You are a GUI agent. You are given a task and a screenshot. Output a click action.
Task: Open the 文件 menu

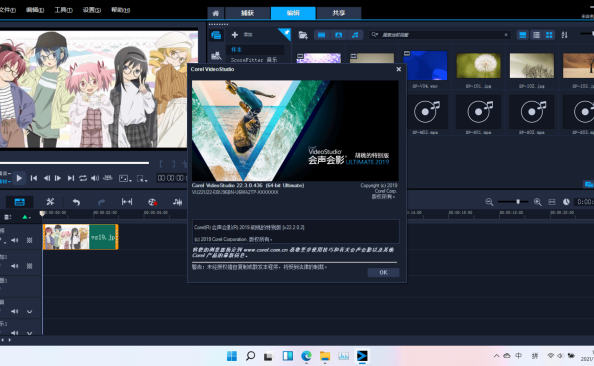(x=8, y=10)
